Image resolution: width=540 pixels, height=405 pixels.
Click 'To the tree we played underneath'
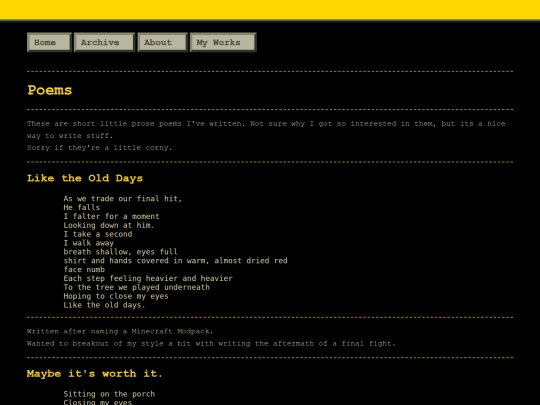click(x=137, y=287)
